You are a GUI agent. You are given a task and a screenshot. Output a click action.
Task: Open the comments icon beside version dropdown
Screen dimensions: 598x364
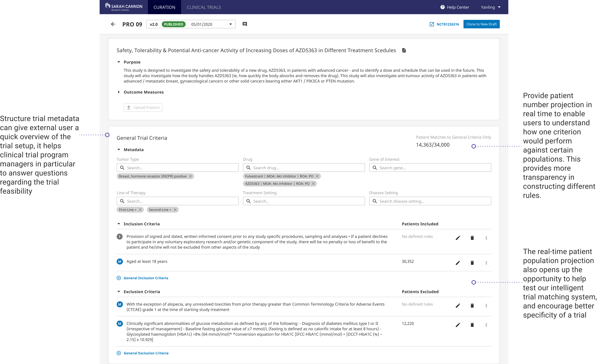click(x=245, y=24)
